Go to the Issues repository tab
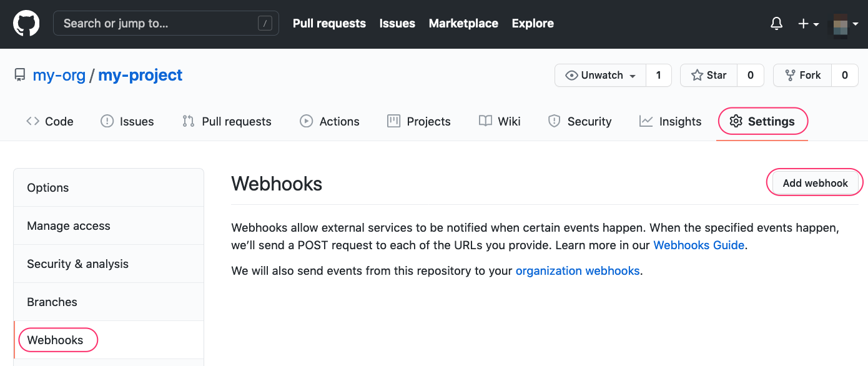Image resolution: width=868 pixels, height=366 pixels. click(x=127, y=121)
